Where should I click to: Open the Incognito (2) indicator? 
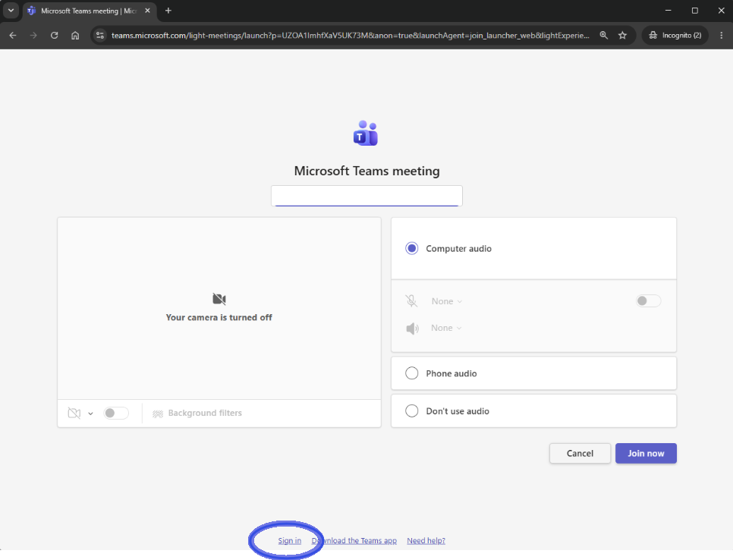click(675, 36)
